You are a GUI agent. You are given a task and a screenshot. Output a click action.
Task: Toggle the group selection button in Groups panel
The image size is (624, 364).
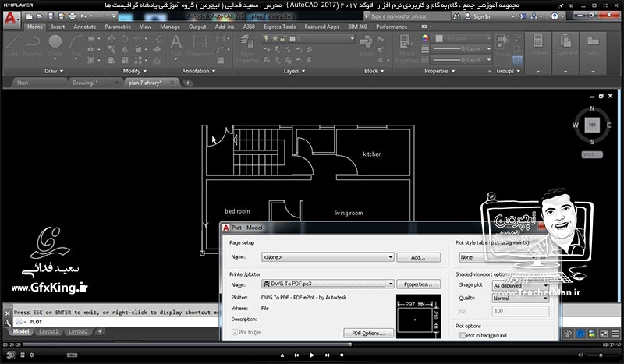pos(517,60)
